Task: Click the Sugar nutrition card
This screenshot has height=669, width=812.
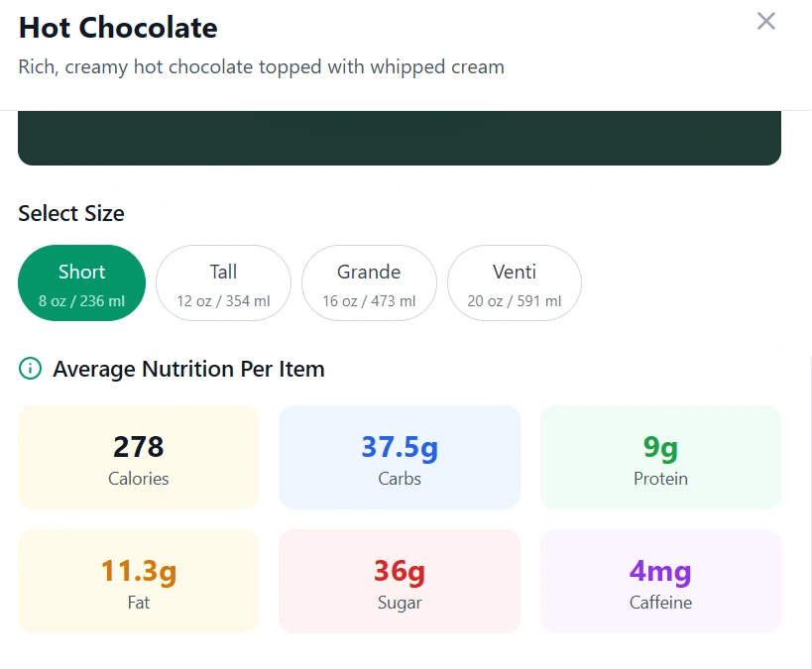Action: tap(400, 581)
